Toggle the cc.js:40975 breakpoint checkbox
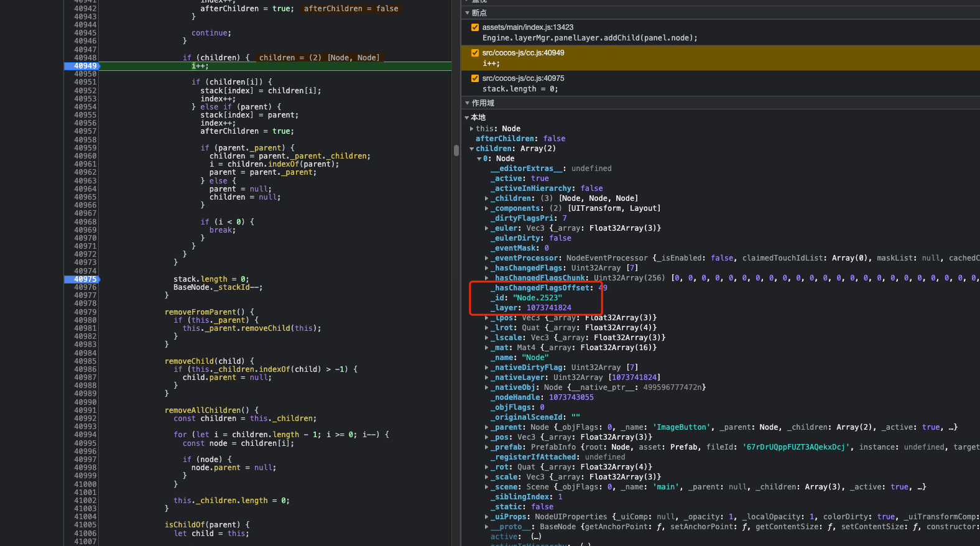 [475, 78]
